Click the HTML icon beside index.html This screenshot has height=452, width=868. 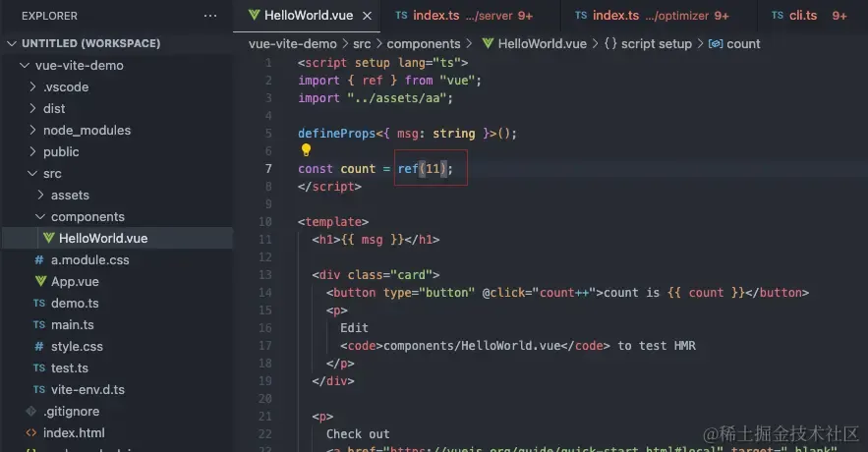pyautogui.click(x=31, y=432)
